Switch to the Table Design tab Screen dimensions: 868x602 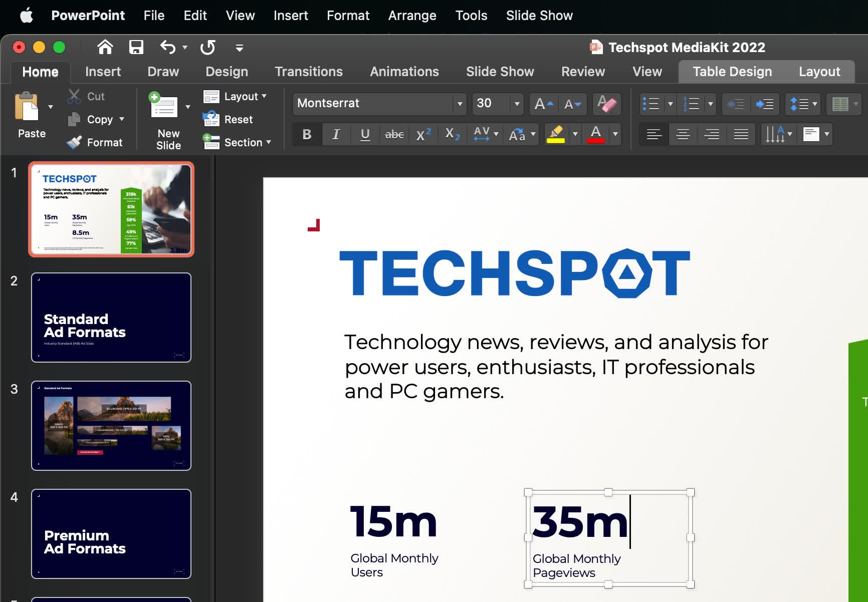pyautogui.click(x=731, y=71)
